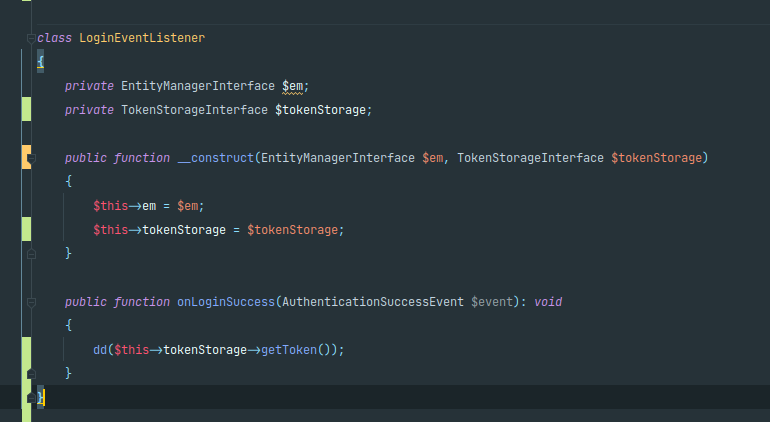770x422 pixels.
Task: Click function keyword before onLoginSuccess
Action: click(x=142, y=302)
